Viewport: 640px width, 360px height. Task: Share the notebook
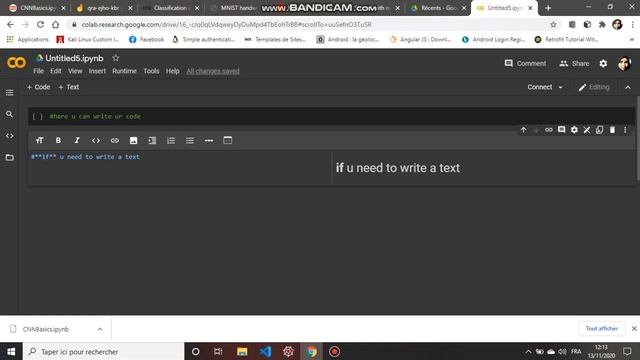(x=574, y=63)
